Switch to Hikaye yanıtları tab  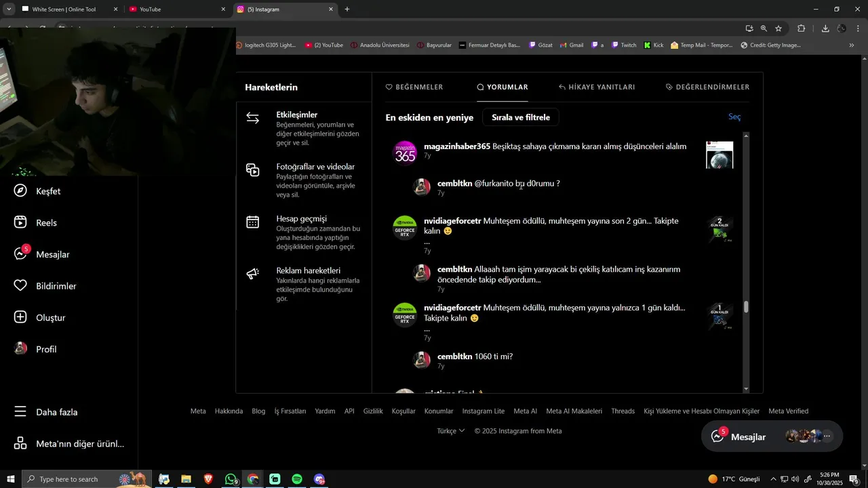(597, 87)
